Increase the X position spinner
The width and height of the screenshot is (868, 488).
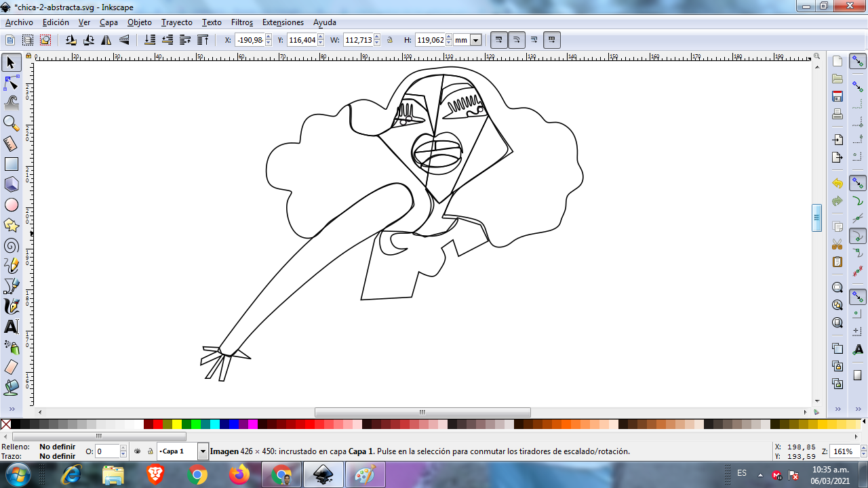[x=269, y=37]
